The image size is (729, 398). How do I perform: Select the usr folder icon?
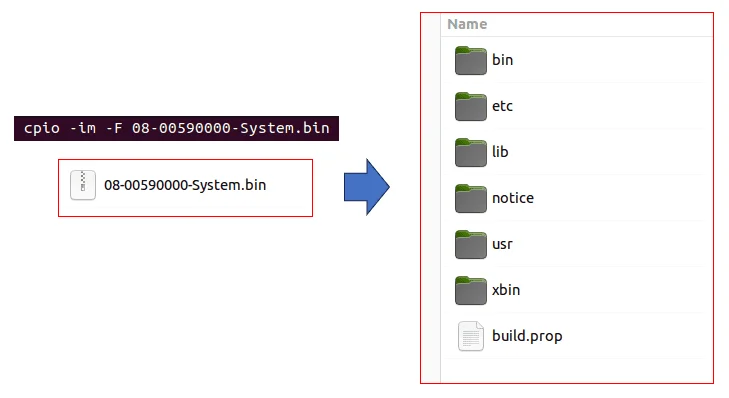(x=471, y=245)
